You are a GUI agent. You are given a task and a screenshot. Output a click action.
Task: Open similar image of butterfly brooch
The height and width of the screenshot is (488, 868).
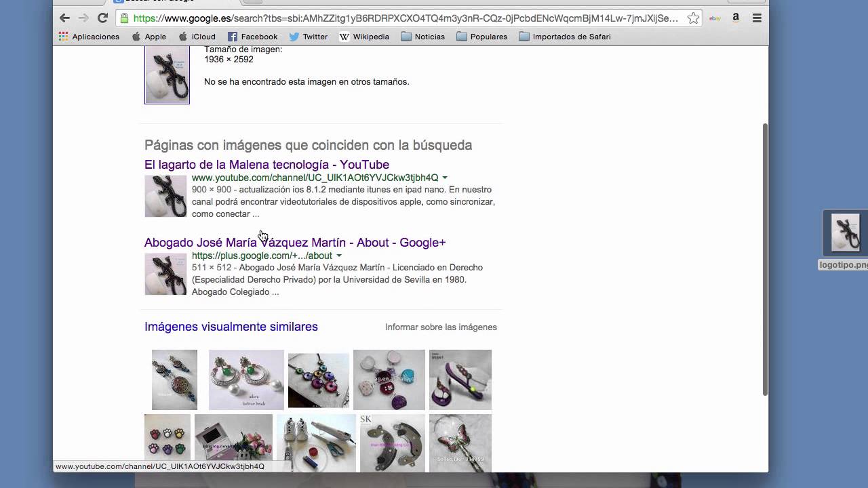pos(460,443)
